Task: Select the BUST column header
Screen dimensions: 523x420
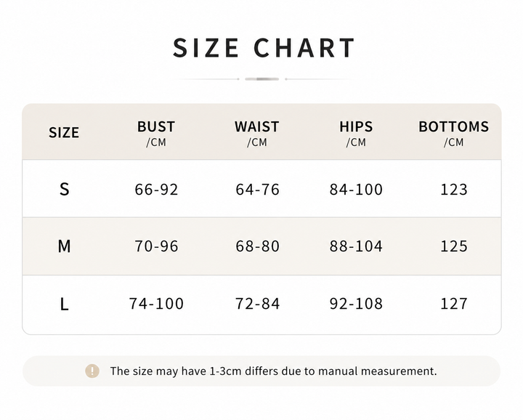Action: pos(156,133)
